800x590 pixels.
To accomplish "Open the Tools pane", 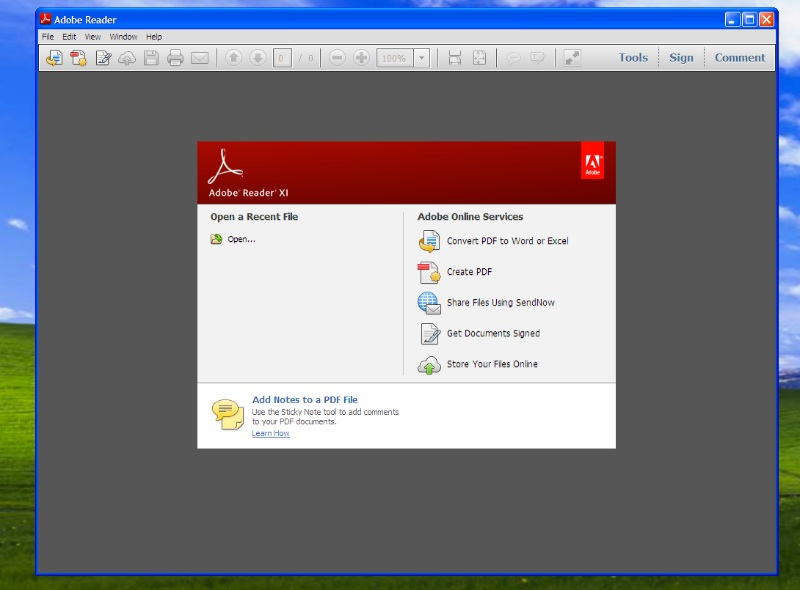I will (x=633, y=58).
